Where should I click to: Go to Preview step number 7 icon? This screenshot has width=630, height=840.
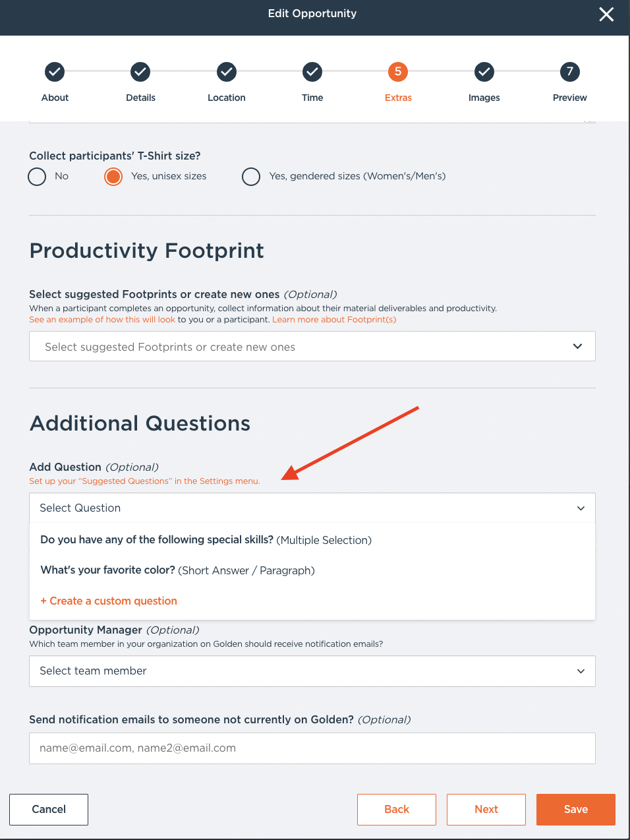[x=570, y=72]
